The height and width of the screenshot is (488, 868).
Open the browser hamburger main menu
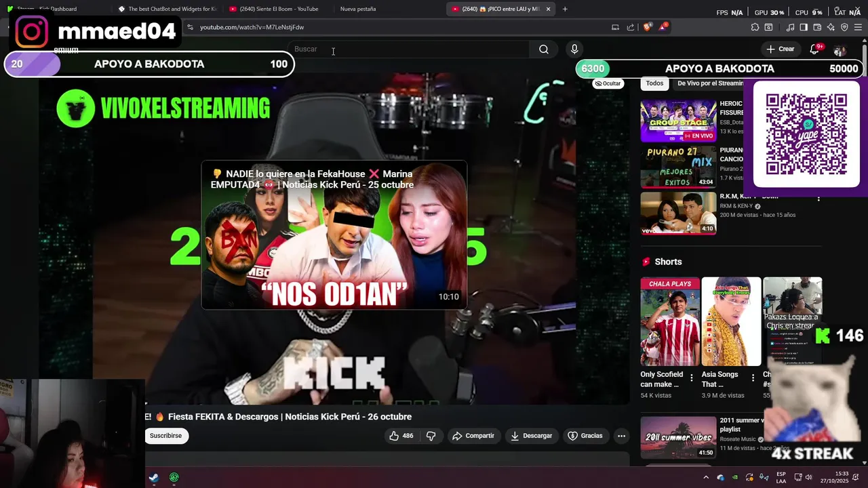858,27
